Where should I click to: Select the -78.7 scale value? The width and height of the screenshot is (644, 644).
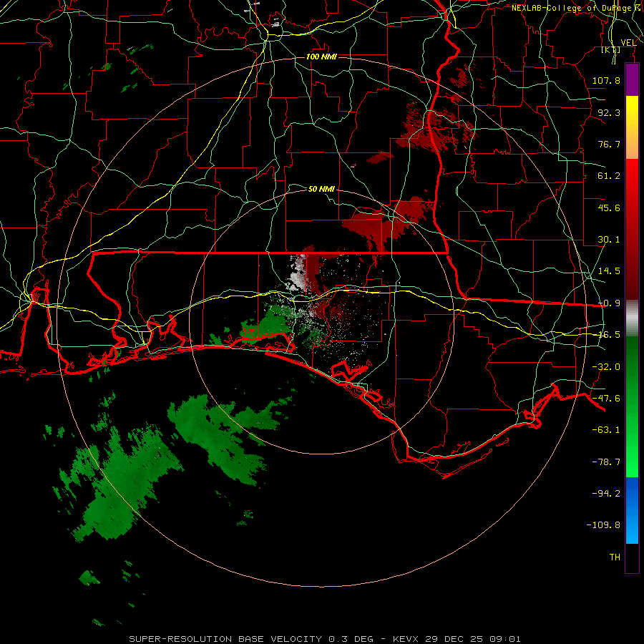(606, 462)
